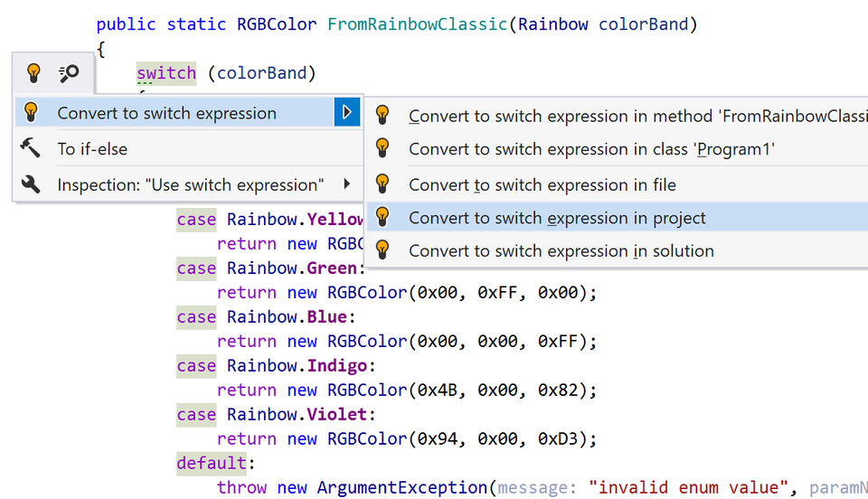Open Inspection "Use switch expression" options
Image resolution: width=868 pixels, height=499 pixels.
click(190, 185)
